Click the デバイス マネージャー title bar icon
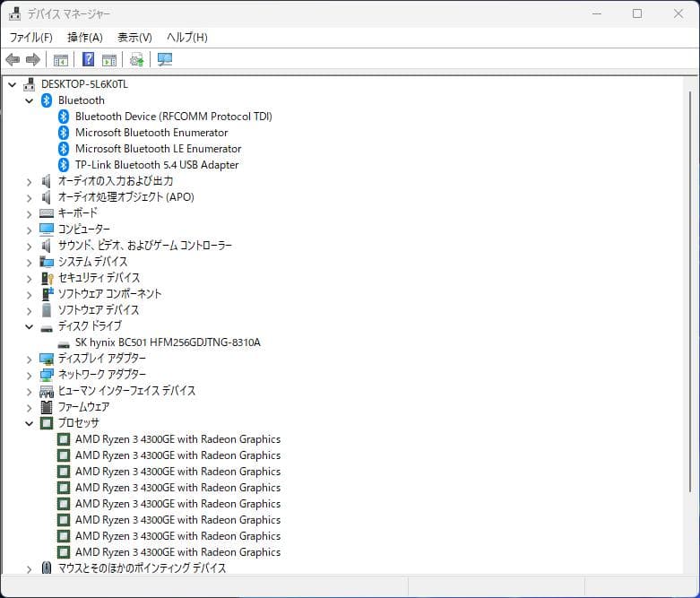 tap(14, 13)
